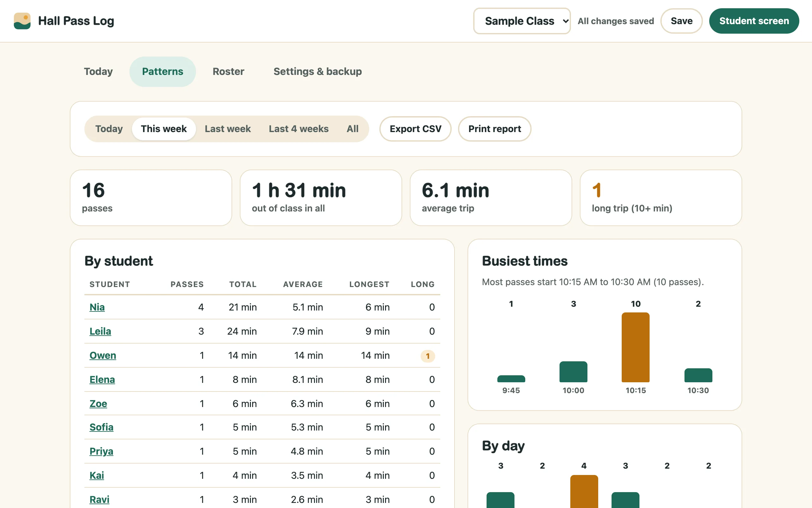Click the long trip (10+ min) card

pyautogui.click(x=661, y=198)
